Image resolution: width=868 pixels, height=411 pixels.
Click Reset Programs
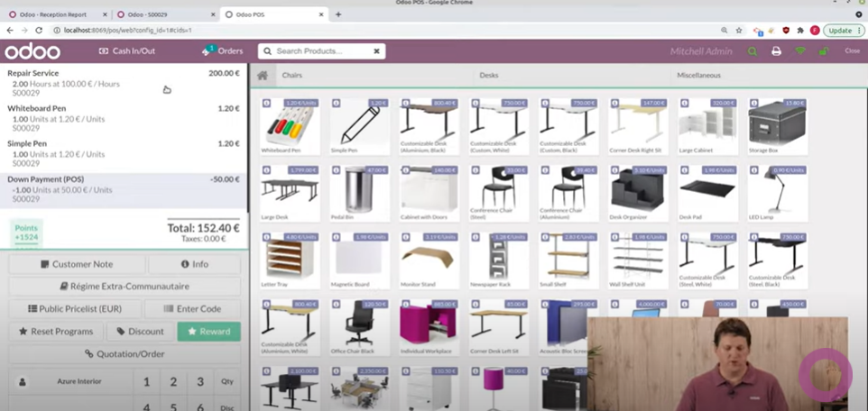point(56,332)
